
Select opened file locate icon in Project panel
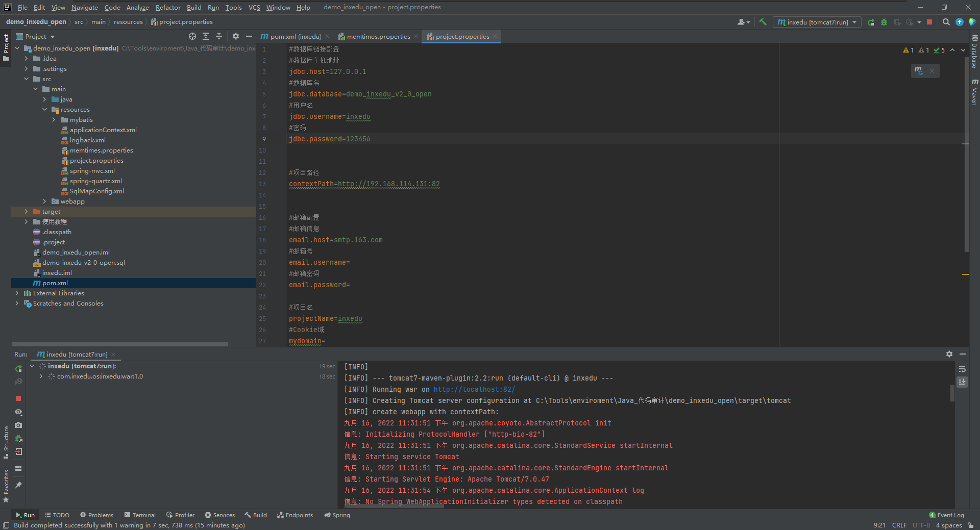pos(192,36)
